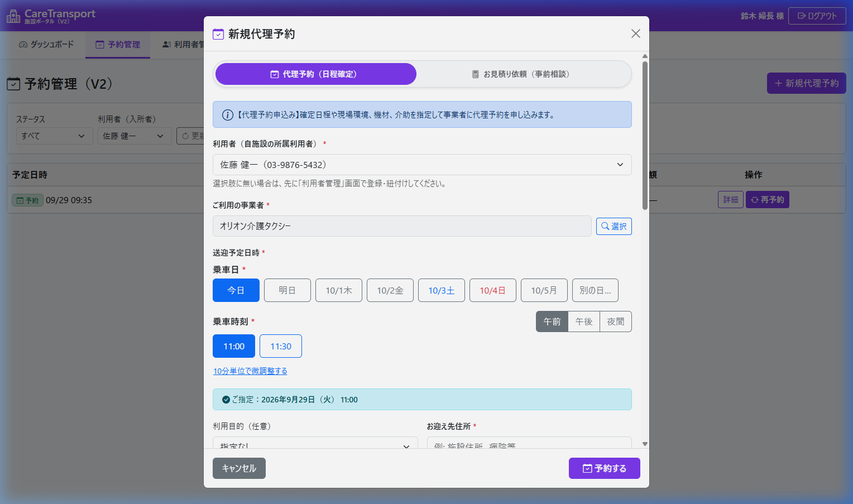
Task: Select 代理予約（日程確定） mode
Action: 316,74
